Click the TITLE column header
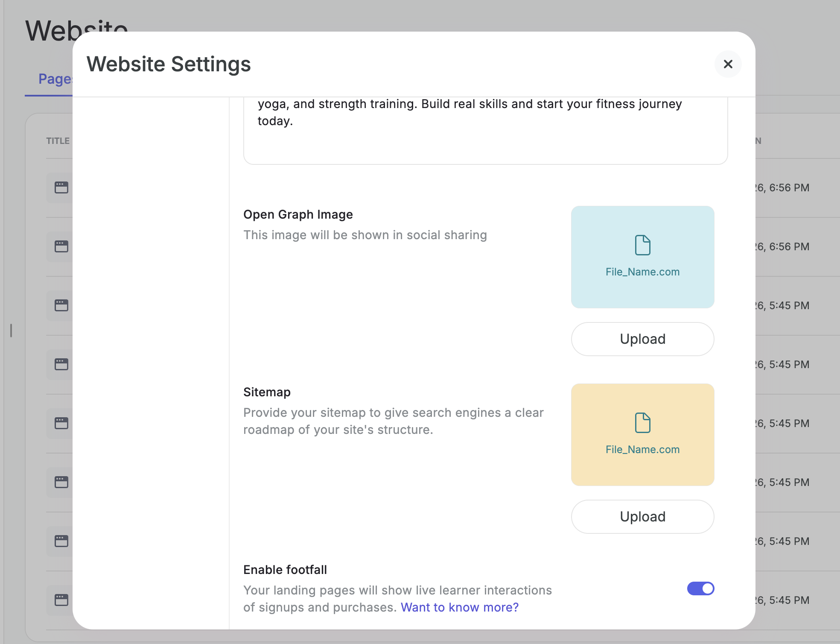 (58, 141)
